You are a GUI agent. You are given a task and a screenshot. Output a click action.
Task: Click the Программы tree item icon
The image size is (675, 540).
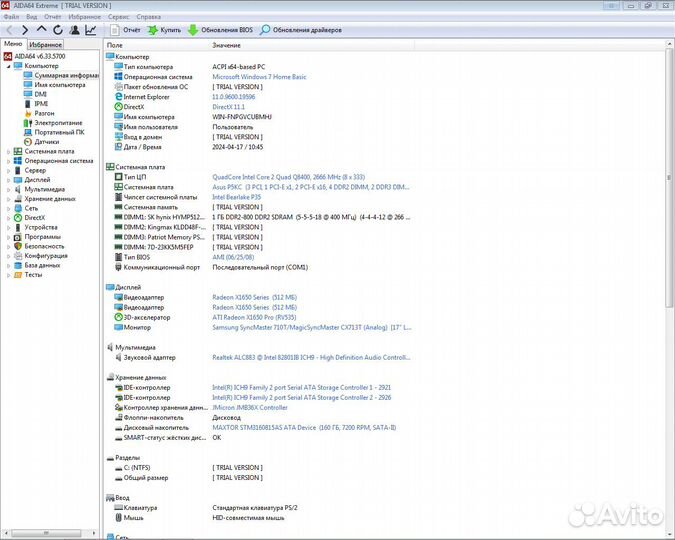click(18, 237)
